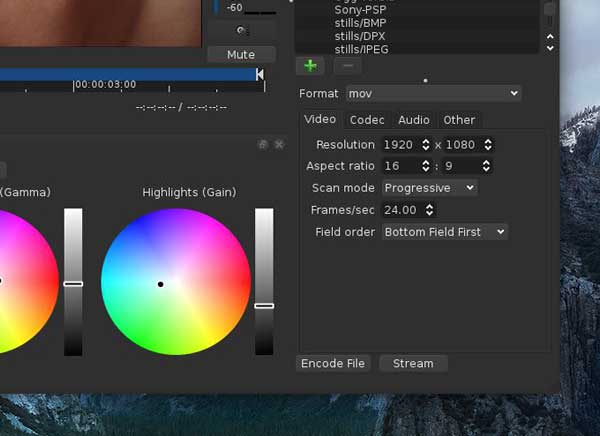This screenshot has width=600, height=436.
Task: Open the Scan mode dropdown
Action: 430,188
